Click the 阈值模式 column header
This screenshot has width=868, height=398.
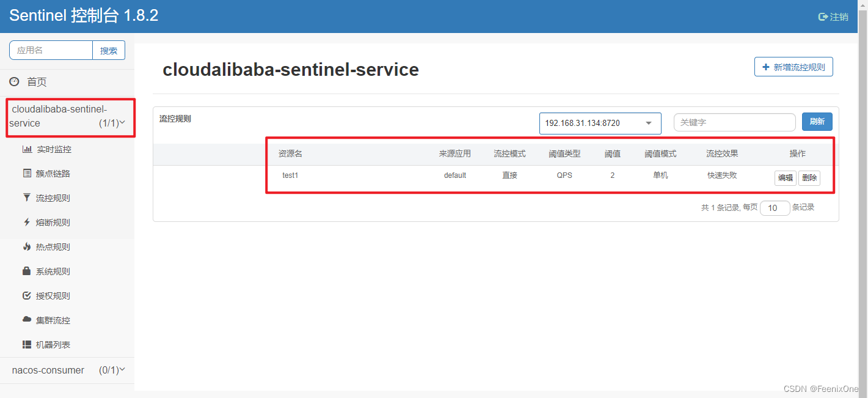(x=660, y=153)
